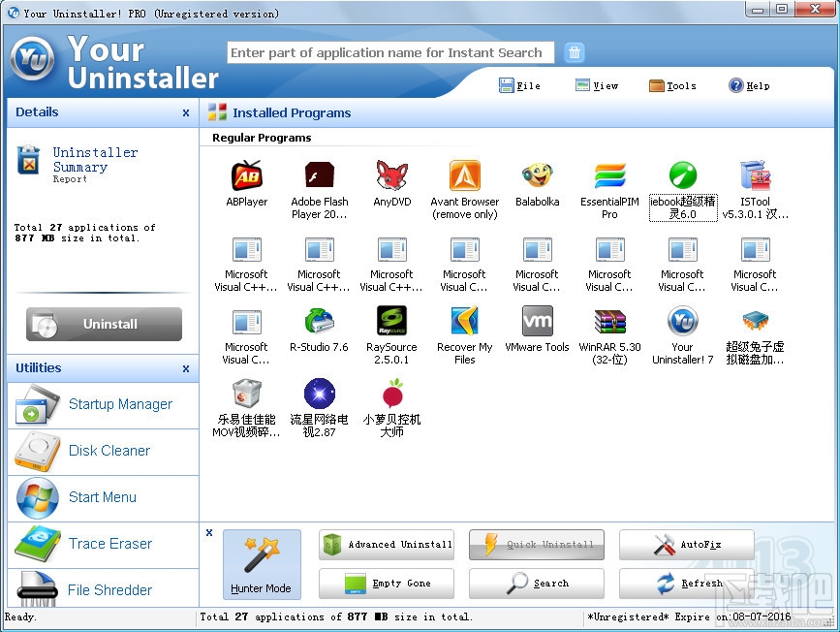Click the Uninstall button
The width and height of the screenshot is (840, 632).
(102, 324)
